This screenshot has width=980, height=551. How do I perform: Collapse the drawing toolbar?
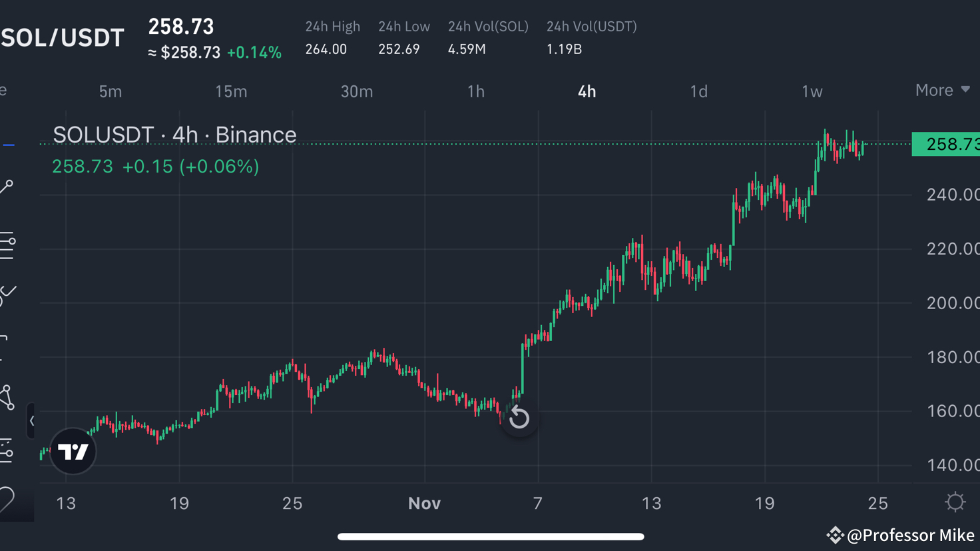(31, 421)
